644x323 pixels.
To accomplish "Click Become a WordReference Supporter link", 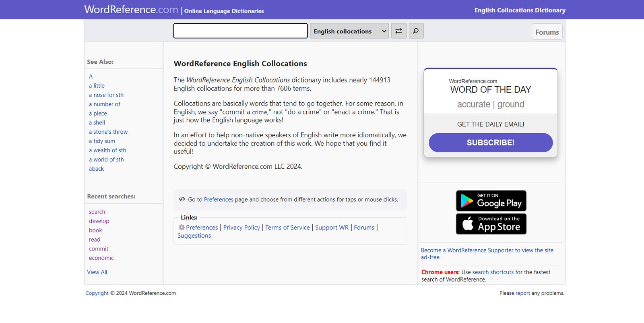I will (487, 254).
